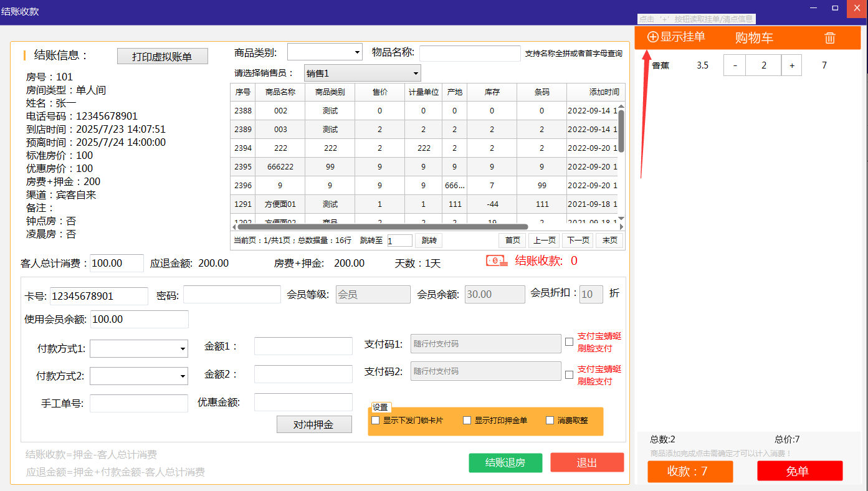Click the 售价 column header

pos(380,92)
